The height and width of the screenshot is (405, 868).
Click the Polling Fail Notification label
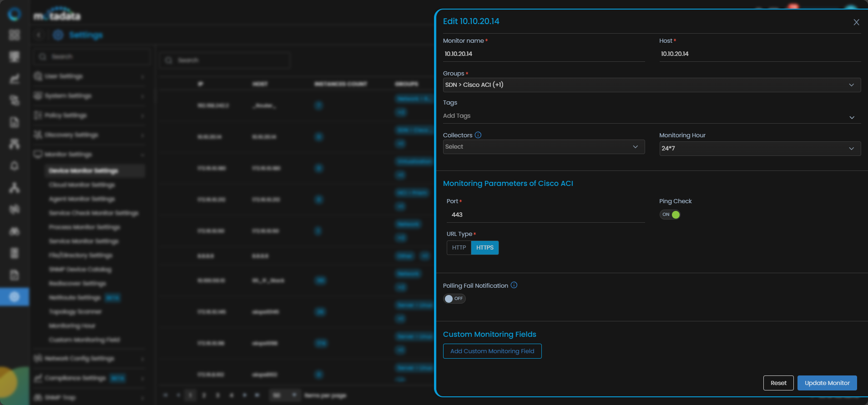(475, 285)
